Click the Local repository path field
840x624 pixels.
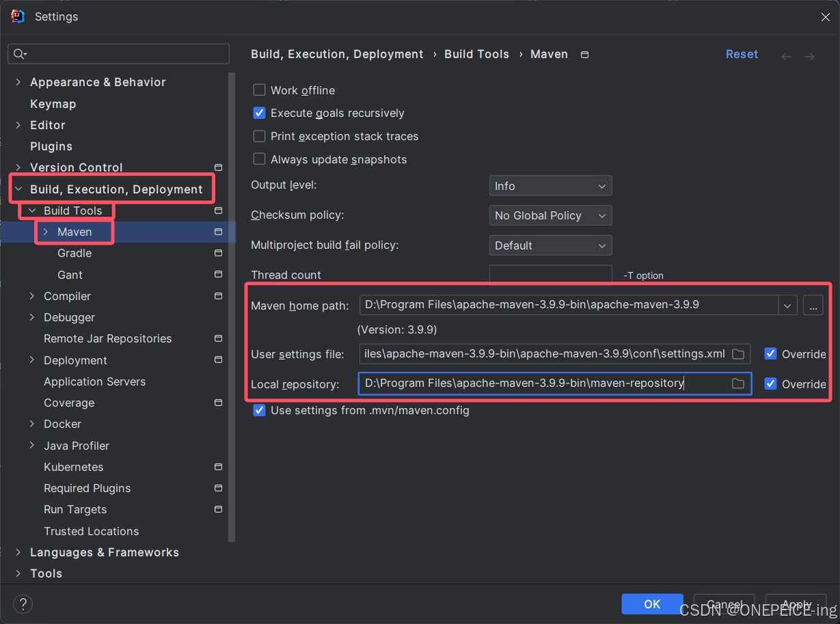coord(554,383)
